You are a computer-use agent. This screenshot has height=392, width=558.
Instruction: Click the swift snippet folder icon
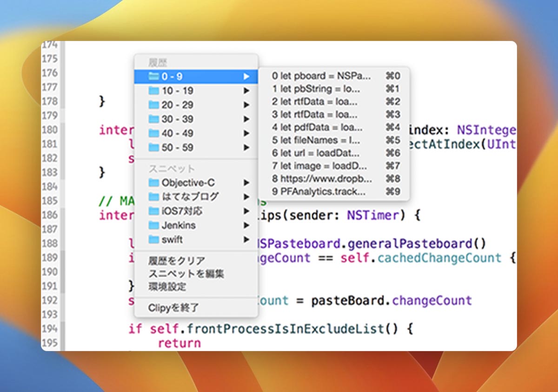click(154, 240)
